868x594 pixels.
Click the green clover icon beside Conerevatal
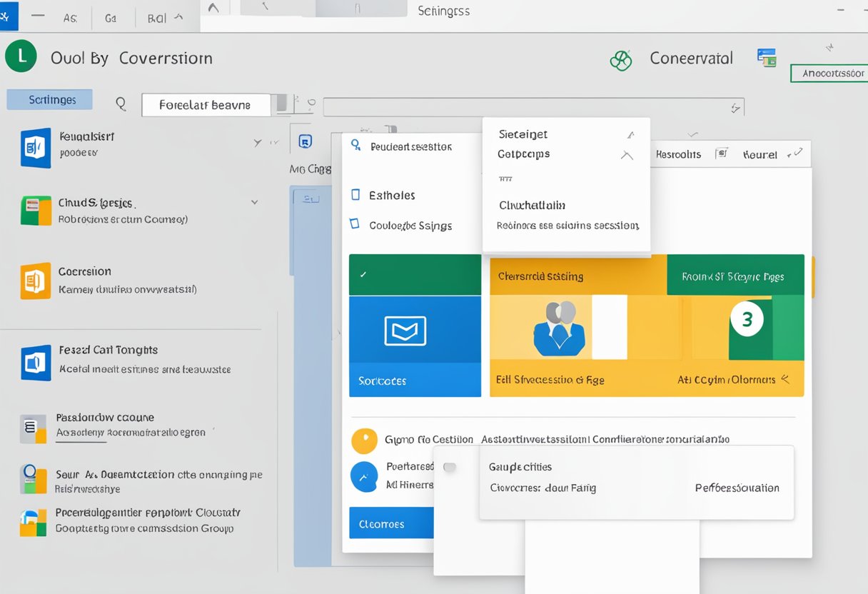[x=620, y=61]
